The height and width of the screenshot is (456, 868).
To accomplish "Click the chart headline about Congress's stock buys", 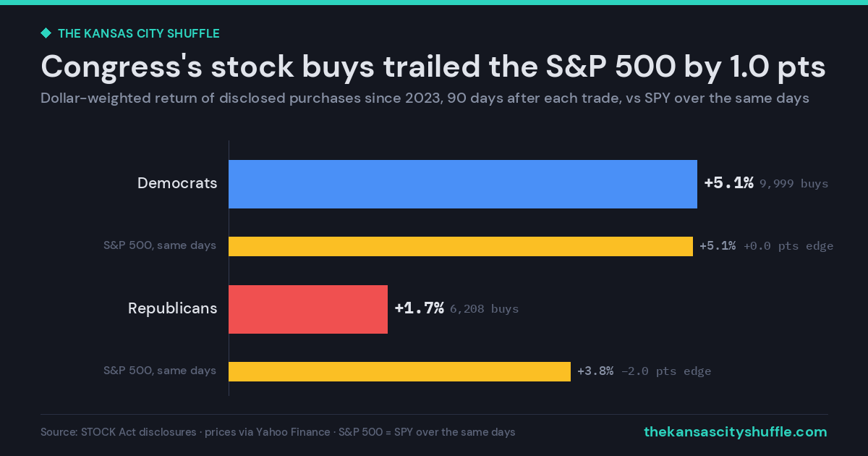I will (433, 67).
